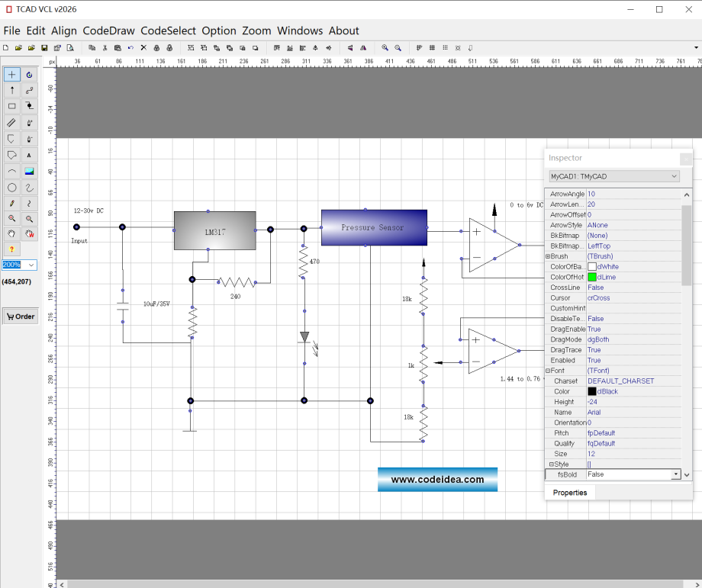This screenshot has width=702, height=588.
Task: Toggle the DragEnable True property value
Action: tap(594, 329)
